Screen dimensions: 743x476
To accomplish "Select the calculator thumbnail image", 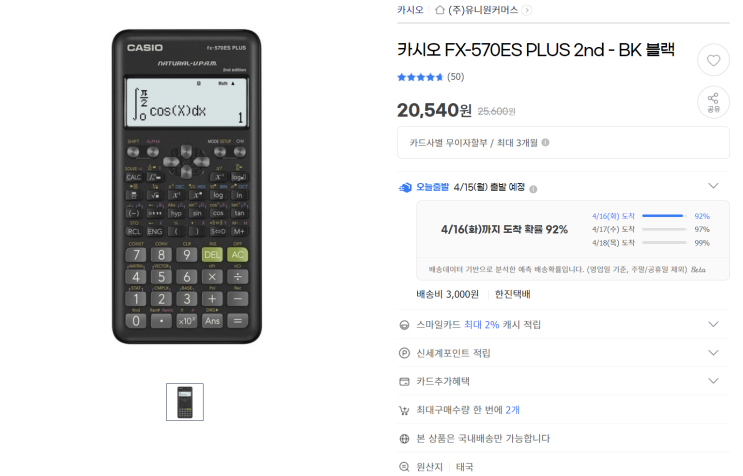I will pyautogui.click(x=185, y=402).
